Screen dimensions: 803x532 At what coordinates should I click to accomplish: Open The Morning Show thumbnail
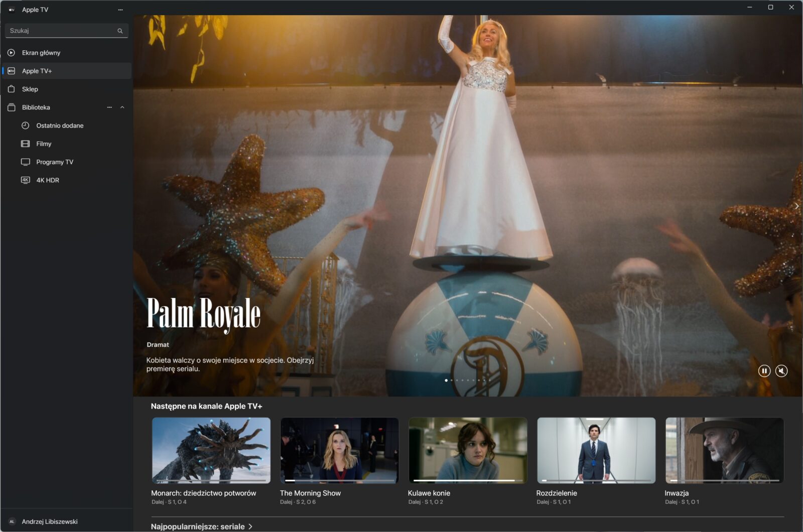[339, 450]
